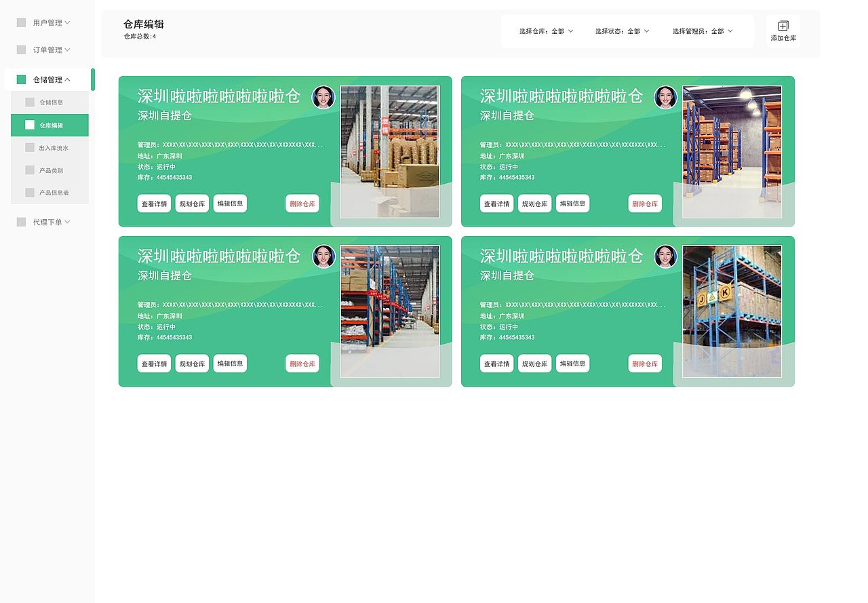Click 规划仓库 on the top-left warehouse card
This screenshot has width=868, height=603.
[x=192, y=203]
